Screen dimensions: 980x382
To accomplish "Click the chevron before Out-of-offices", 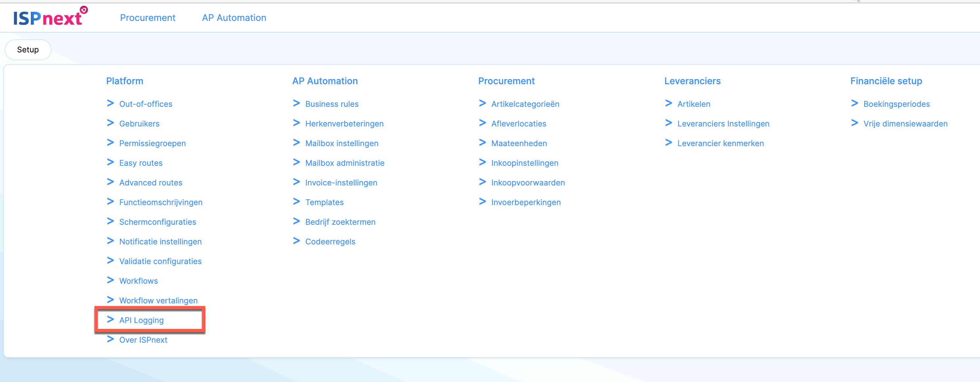I will (110, 104).
